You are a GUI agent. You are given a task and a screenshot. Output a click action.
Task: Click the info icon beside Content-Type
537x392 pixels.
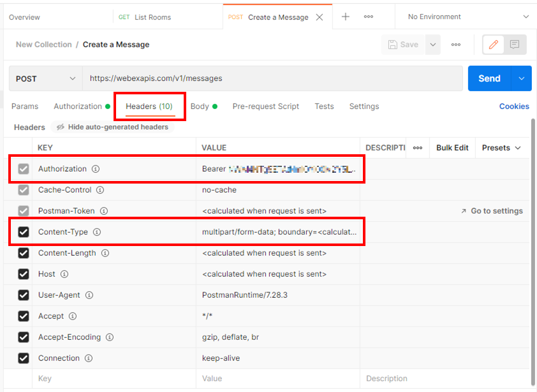coord(97,232)
